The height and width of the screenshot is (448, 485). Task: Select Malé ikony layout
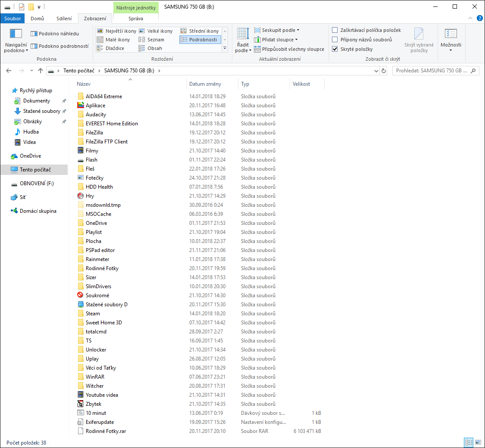113,40
